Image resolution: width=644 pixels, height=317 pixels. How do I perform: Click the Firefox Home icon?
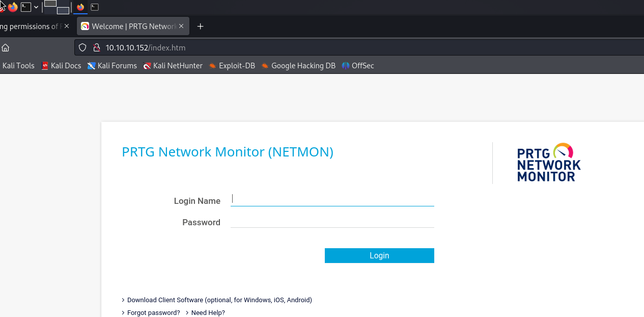click(x=6, y=48)
